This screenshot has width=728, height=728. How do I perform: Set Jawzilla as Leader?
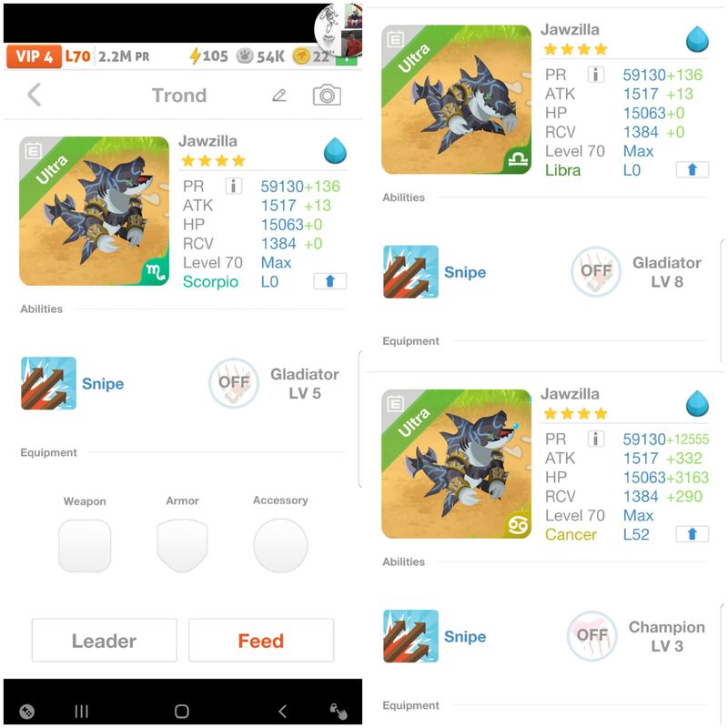[x=104, y=641]
